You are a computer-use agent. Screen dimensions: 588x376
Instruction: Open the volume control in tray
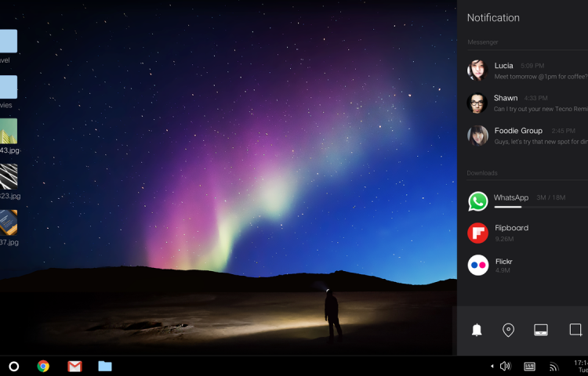(506, 366)
